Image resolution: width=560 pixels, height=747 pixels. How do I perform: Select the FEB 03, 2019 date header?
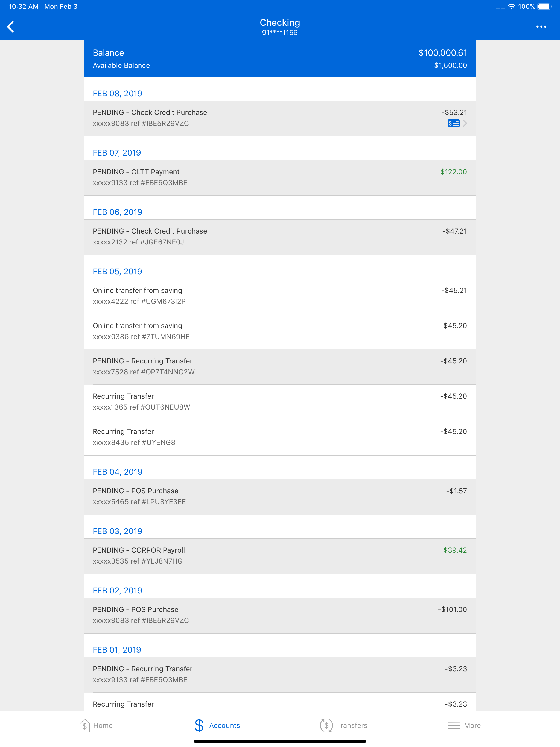click(x=118, y=531)
